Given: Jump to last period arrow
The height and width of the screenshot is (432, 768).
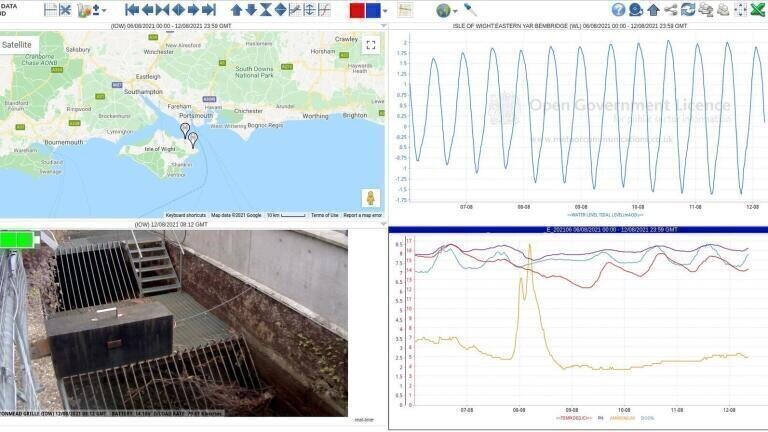Looking at the screenshot, I should [x=209, y=10].
